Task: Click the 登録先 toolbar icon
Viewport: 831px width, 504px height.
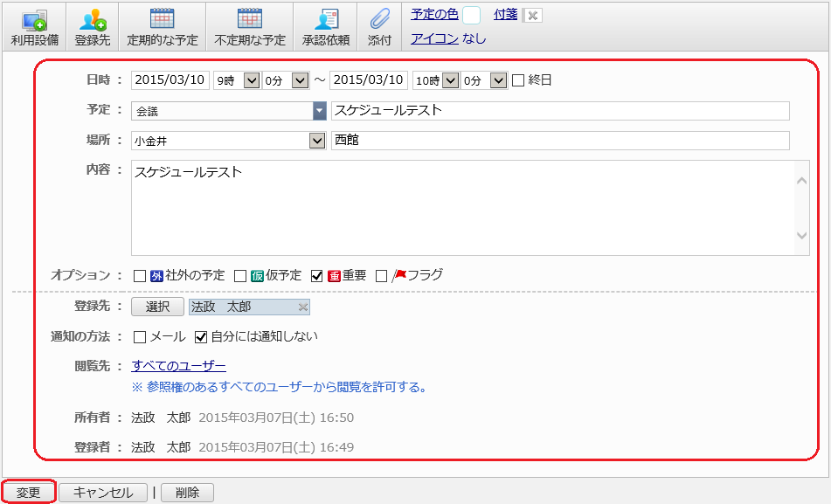Action: click(x=93, y=26)
